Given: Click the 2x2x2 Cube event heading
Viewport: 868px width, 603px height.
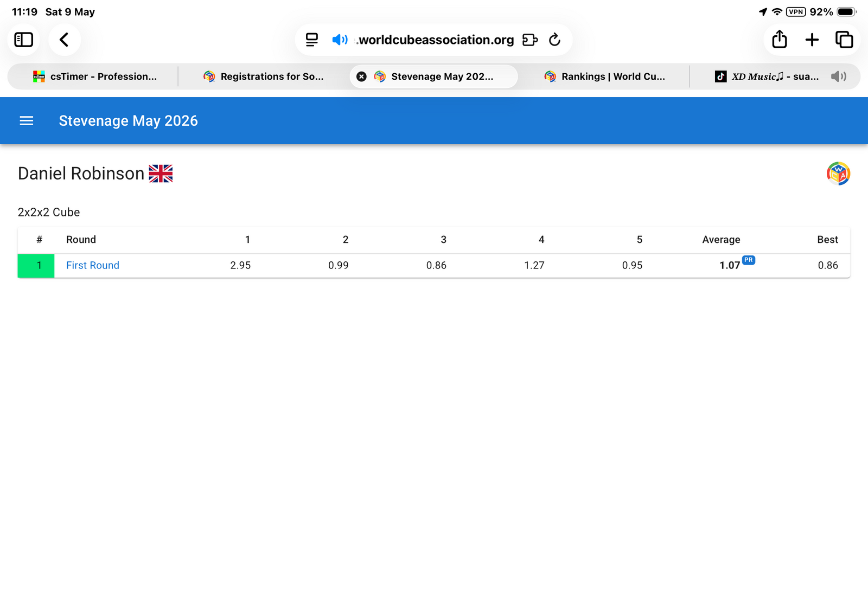Looking at the screenshot, I should [49, 212].
